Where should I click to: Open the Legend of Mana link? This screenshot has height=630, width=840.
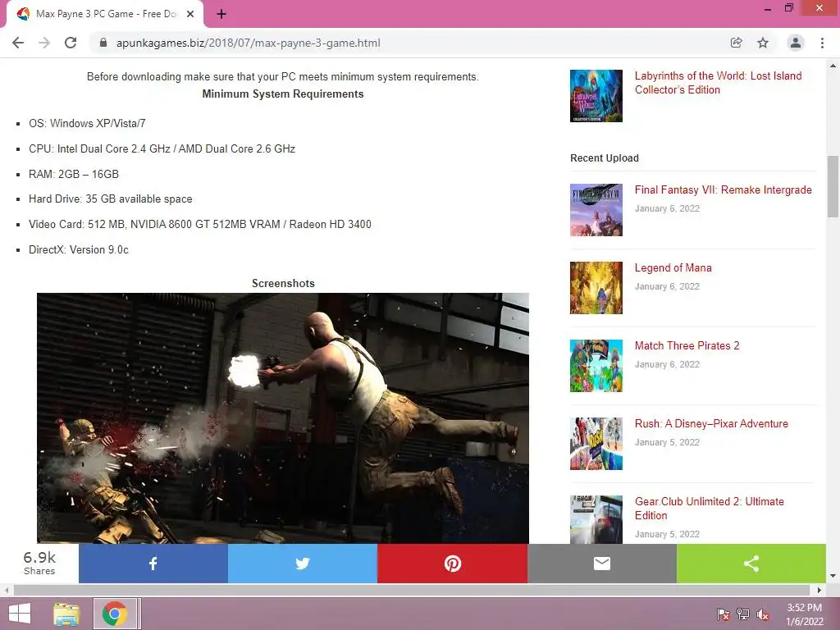[x=673, y=268]
